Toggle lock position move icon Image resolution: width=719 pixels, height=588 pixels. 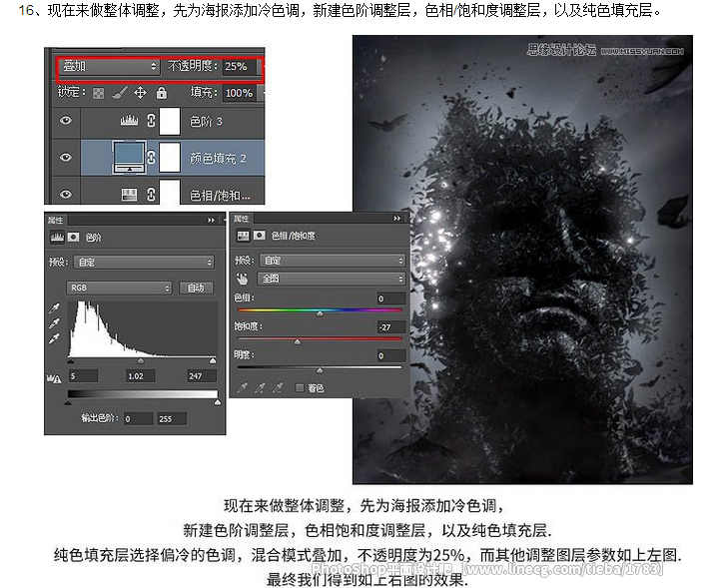(x=140, y=93)
